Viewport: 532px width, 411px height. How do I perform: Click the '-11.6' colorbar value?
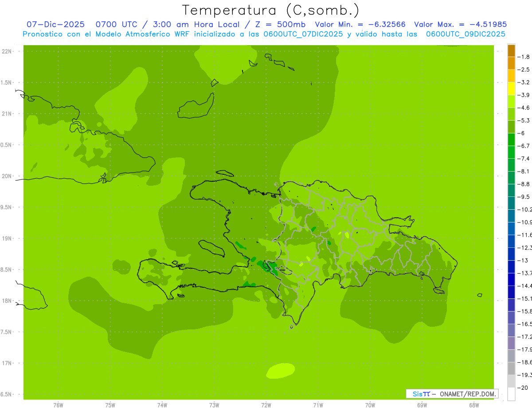pos(525,235)
